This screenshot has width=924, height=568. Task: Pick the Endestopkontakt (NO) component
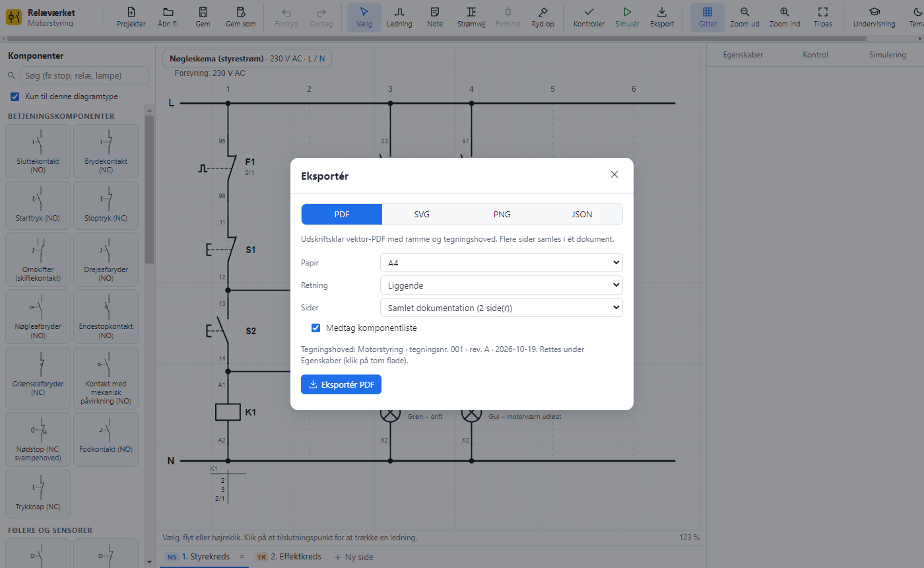point(106,317)
